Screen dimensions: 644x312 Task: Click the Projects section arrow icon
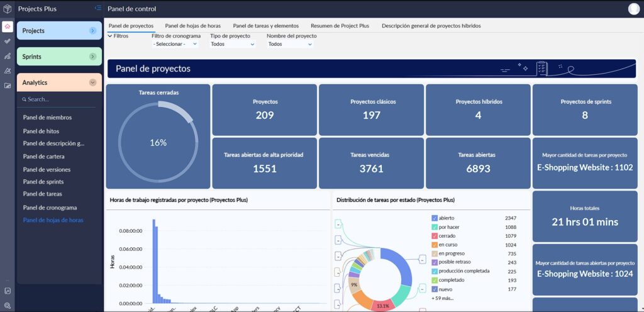92,30
